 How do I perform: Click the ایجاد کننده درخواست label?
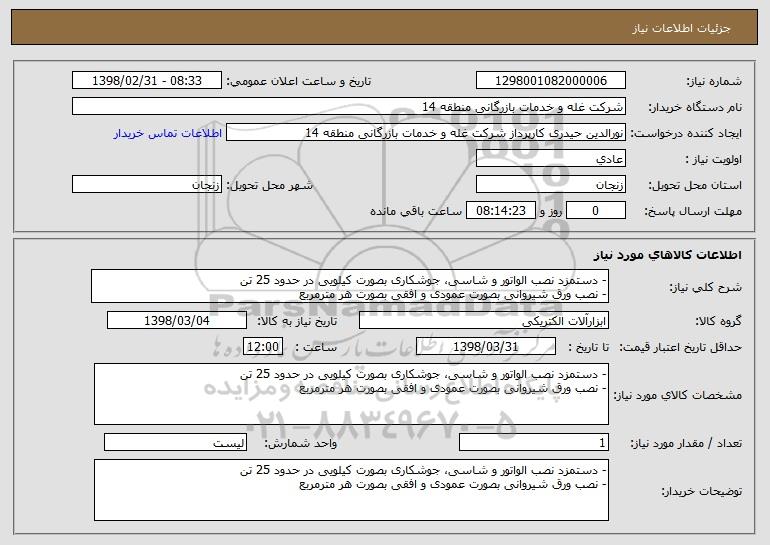point(686,134)
